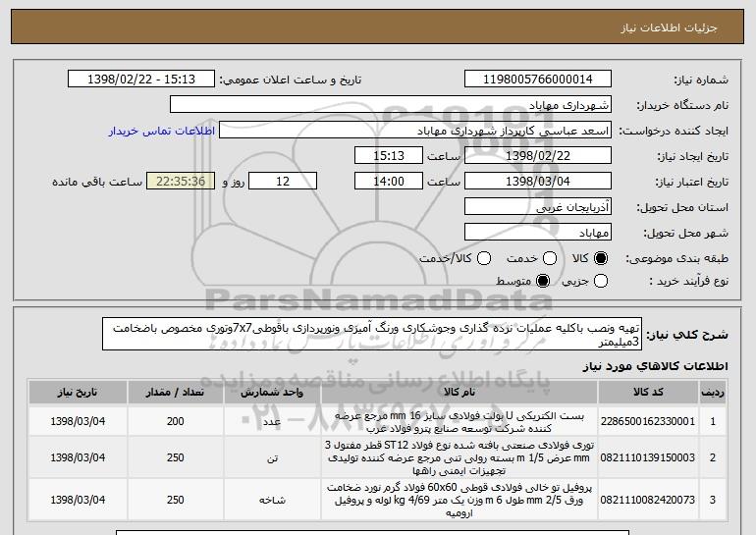Select the جزیی purchase type radio
This screenshot has height=535, width=756.
(601, 281)
